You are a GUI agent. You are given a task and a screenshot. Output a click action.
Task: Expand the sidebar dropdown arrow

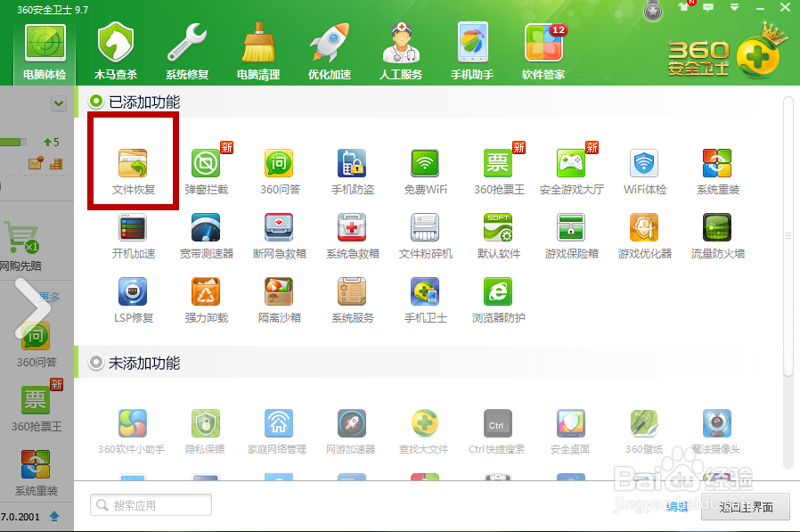click(59, 103)
